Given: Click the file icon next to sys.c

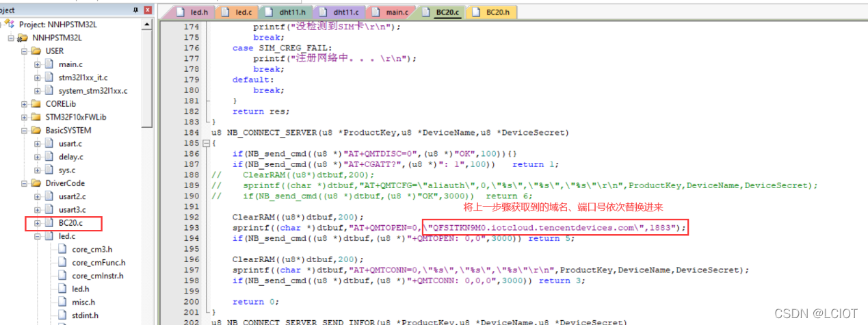Looking at the screenshot, I should [x=49, y=170].
